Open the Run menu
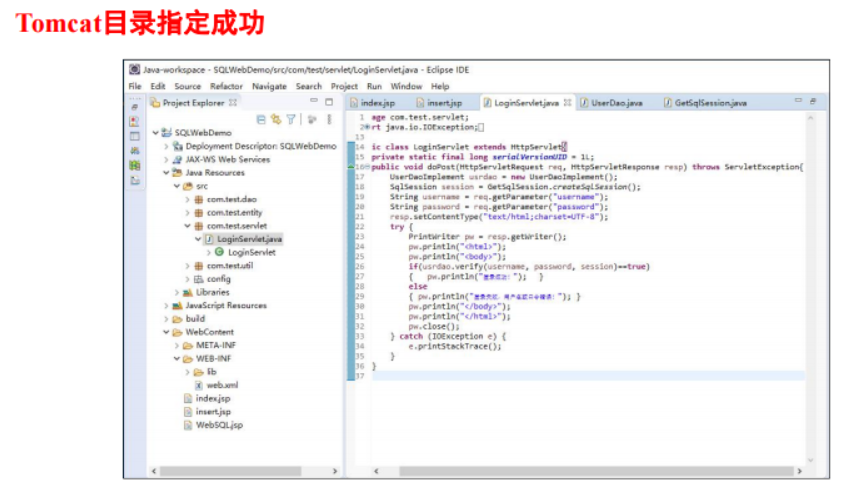841x486 pixels. pyautogui.click(x=374, y=86)
